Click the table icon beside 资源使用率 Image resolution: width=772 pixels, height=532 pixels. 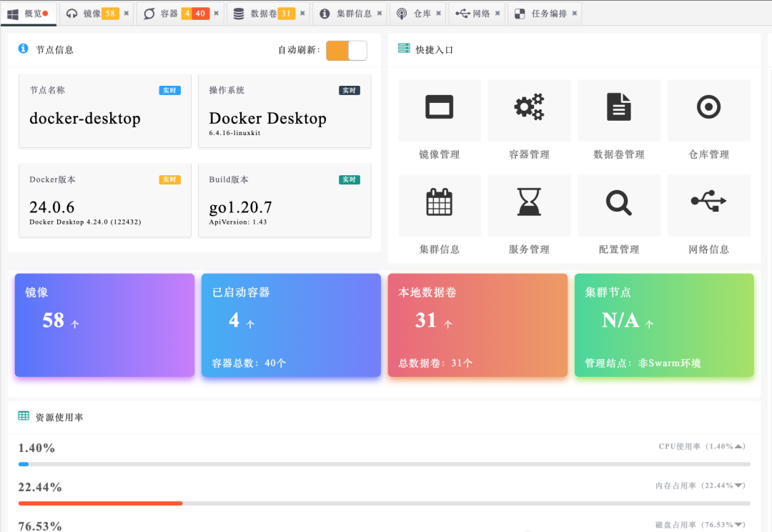point(24,416)
